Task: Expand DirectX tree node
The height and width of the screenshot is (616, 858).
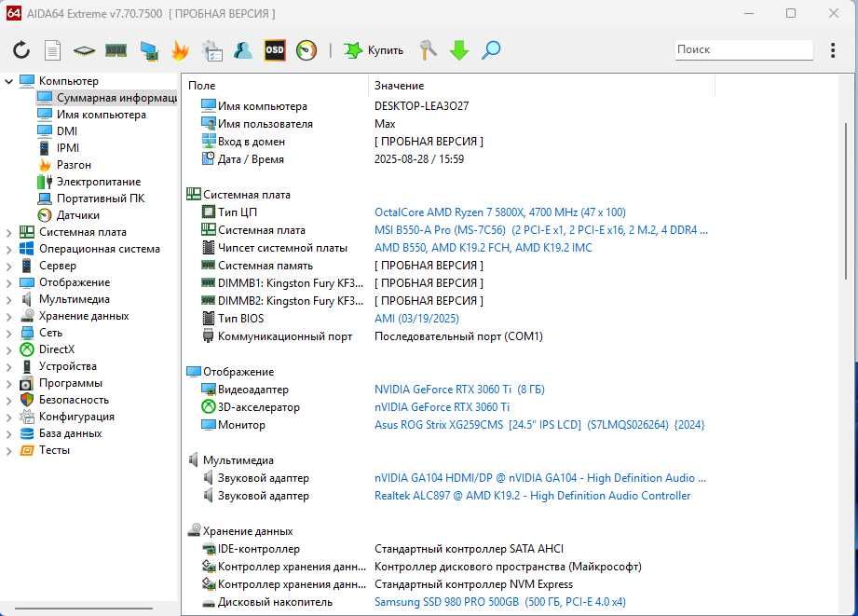Action: pos(8,350)
